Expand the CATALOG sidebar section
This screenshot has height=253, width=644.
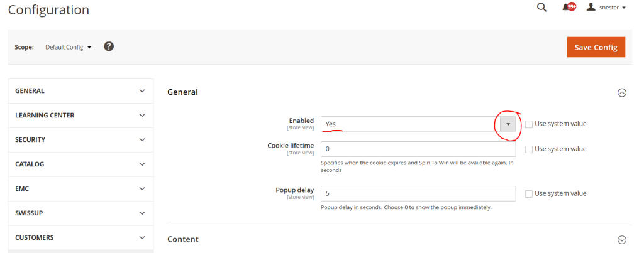(x=80, y=164)
